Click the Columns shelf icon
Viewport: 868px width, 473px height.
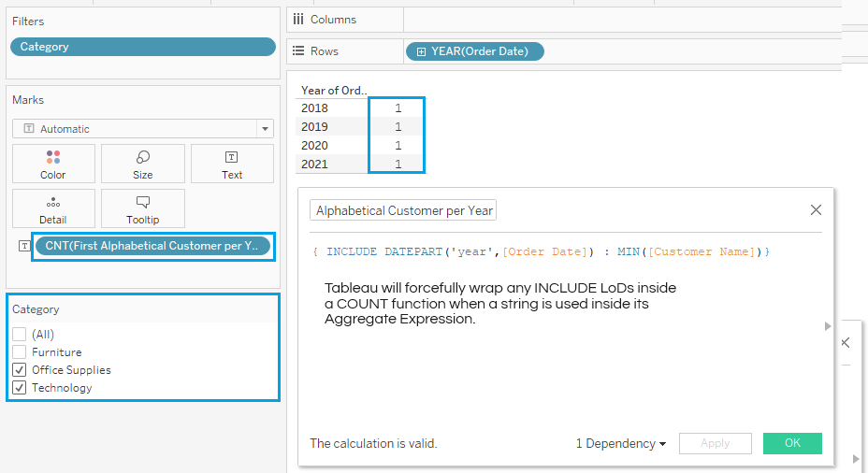(298, 20)
